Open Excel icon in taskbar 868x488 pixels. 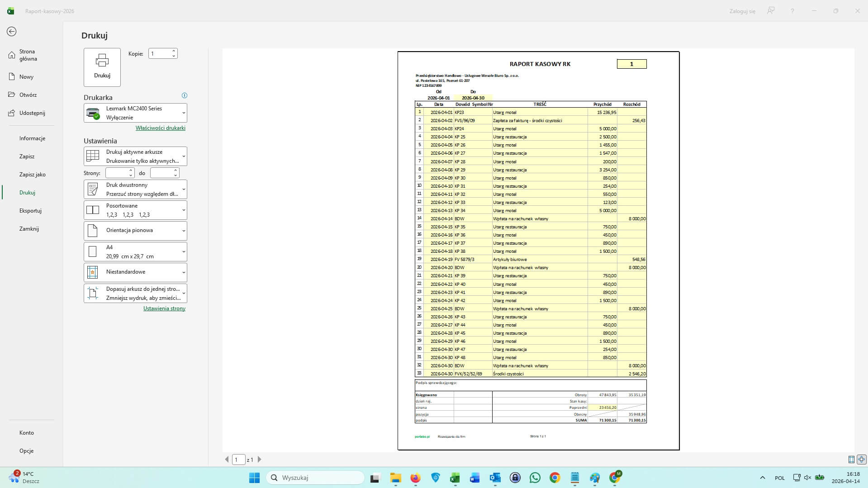(455, 478)
